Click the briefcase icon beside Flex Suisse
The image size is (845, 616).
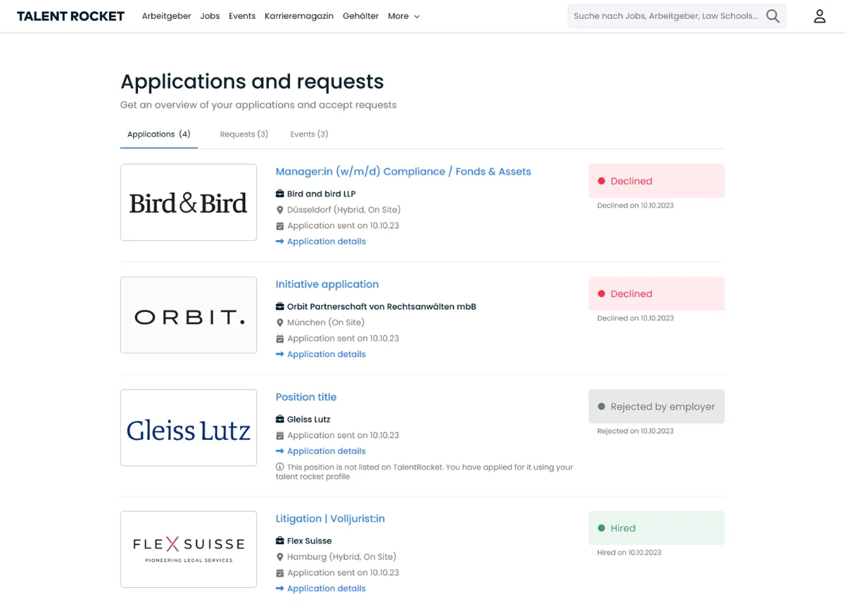280,541
